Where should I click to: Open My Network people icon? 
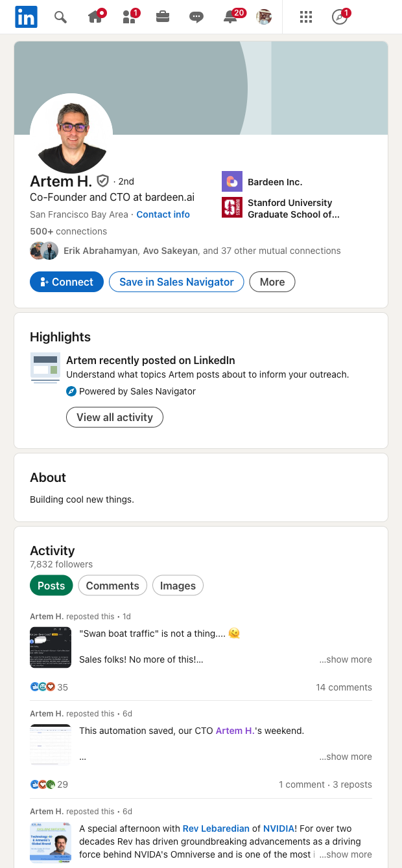(130, 17)
